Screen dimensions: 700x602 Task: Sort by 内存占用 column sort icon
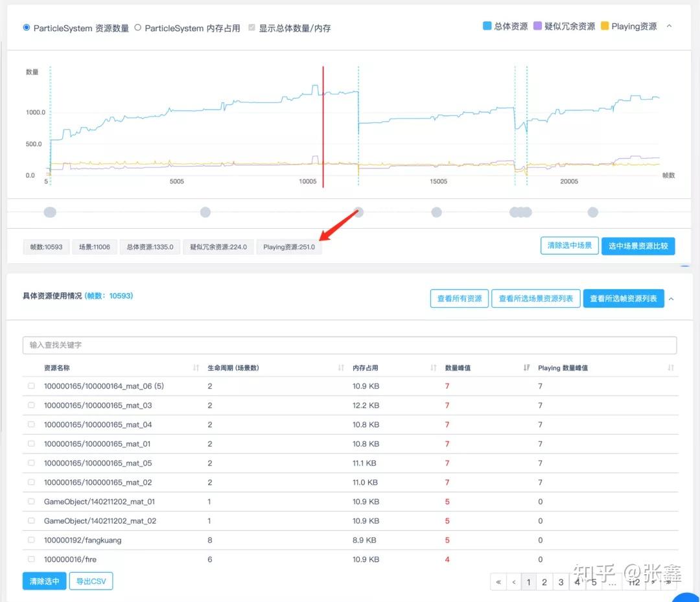point(433,367)
